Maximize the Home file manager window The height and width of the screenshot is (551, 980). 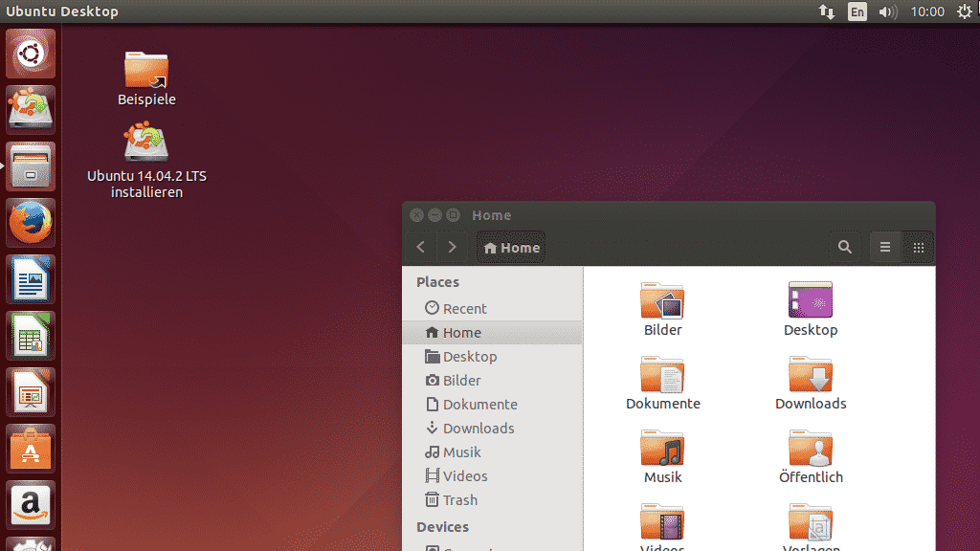coord(453,215)
